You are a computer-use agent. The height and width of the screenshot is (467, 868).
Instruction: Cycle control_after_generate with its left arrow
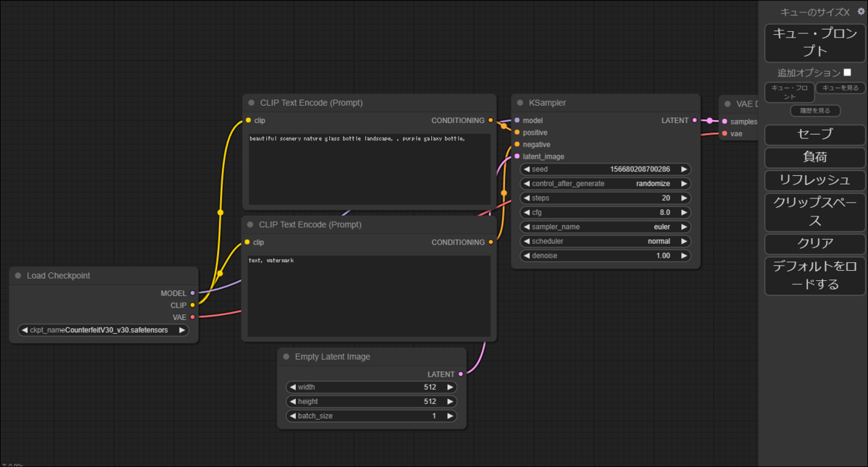pyautogui.click(x=527, y=183)
